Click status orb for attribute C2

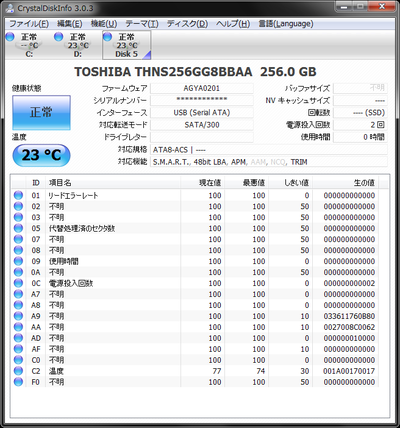click(18, 371)
